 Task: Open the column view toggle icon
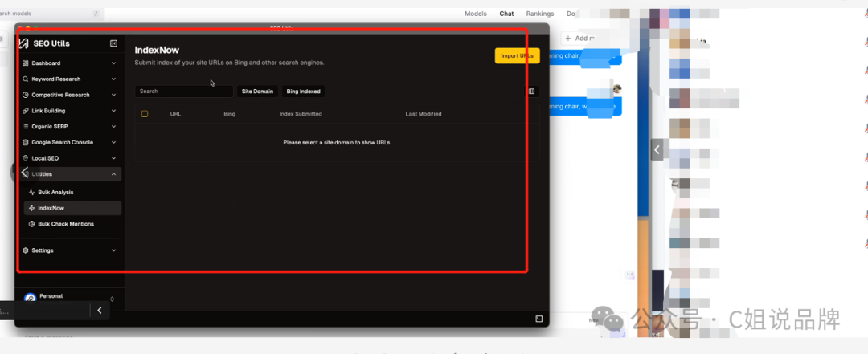pyautogui.click(x=532, y=92)
